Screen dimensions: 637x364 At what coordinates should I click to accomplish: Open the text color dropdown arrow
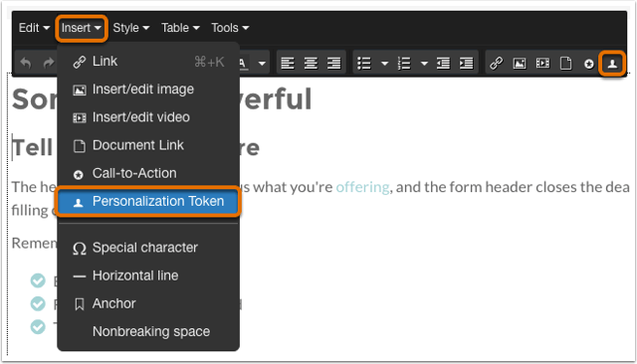click(262, 64)
